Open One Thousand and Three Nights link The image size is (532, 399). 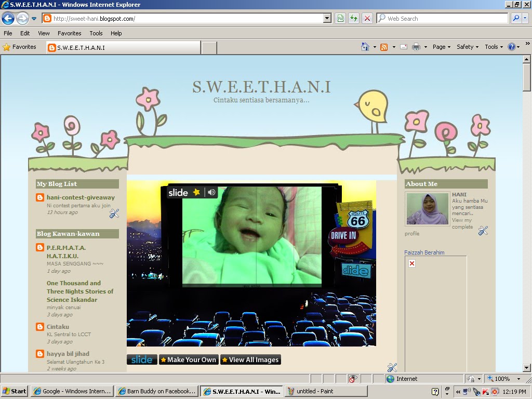(x=80, y=291)
